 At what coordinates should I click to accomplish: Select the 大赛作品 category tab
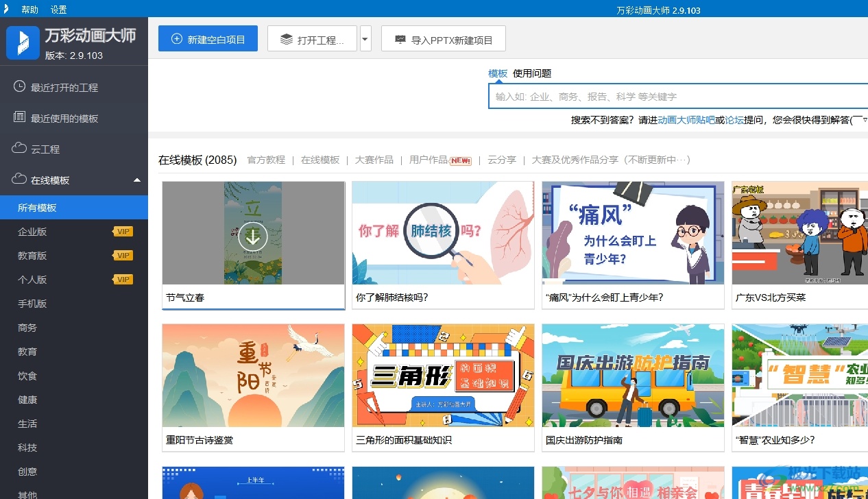pos(374,160)
